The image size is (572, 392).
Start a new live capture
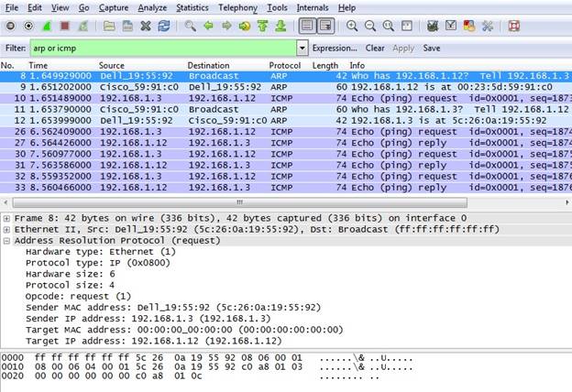(47, 26)
